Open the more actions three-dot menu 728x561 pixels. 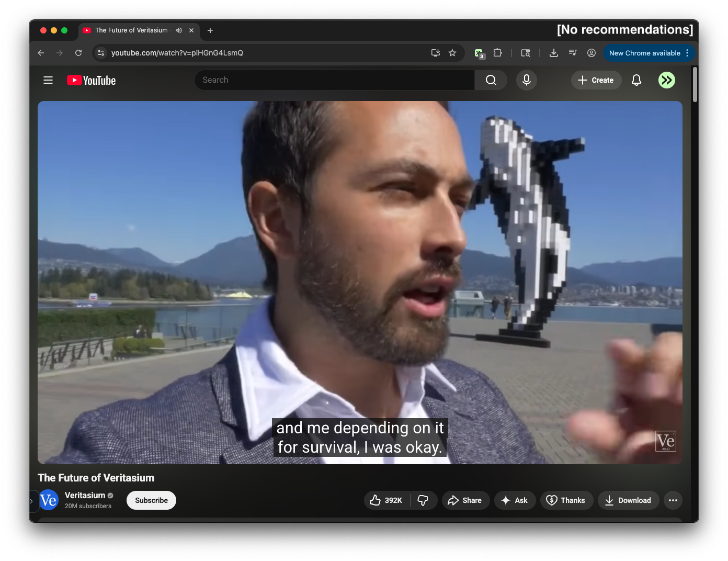[673, 500]
